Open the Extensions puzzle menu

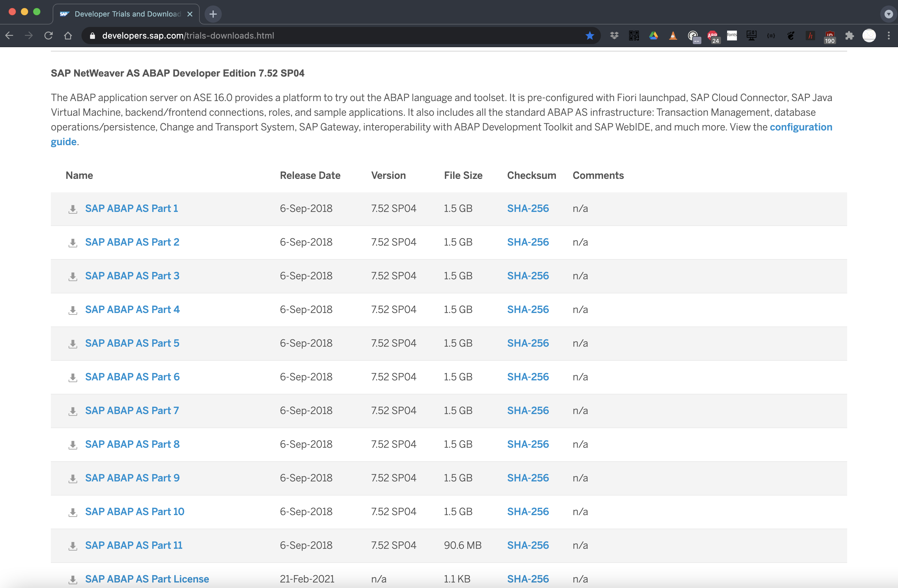point(849,36)
